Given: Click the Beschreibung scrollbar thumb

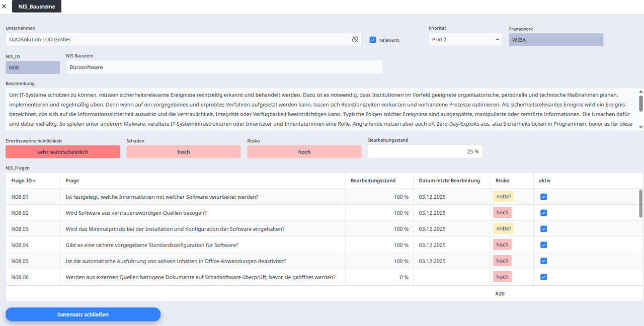Looking at the screenshot, I should [x=641, y=103].
